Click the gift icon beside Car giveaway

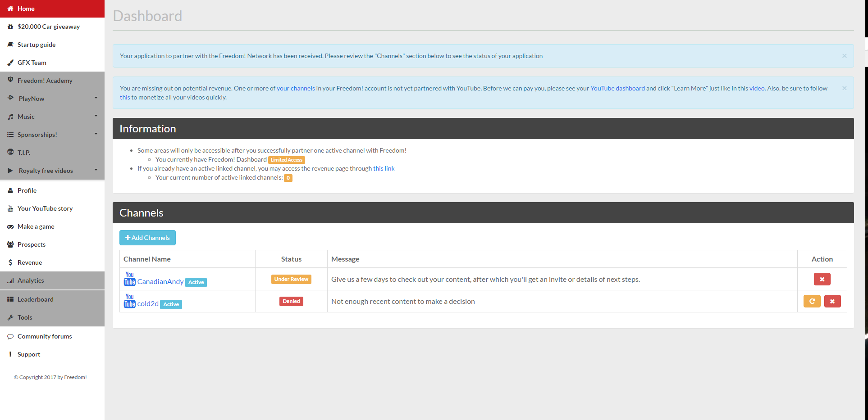(10, 27)
